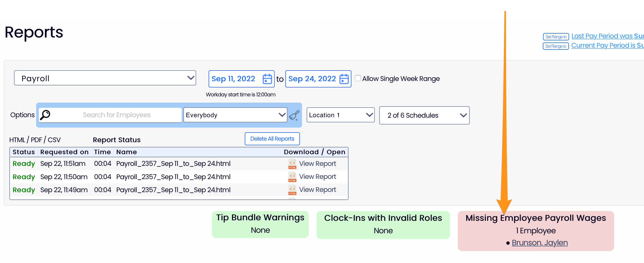Viewport: 644px width, 263px height.
Task: Click the Name column header
Action: (126, 152)
